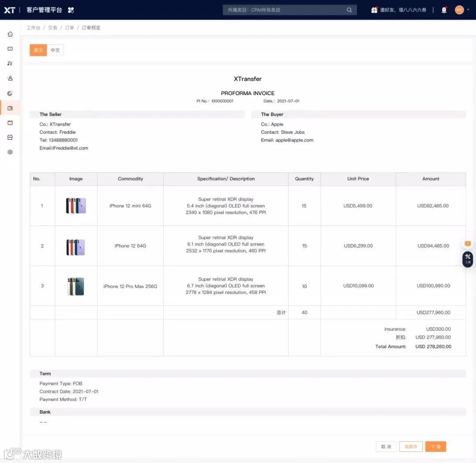Viewport: 476px width, 463px height.
Task: Open the floating tools button on right edge
Action: pyautogui.click(x=468, y=259)
